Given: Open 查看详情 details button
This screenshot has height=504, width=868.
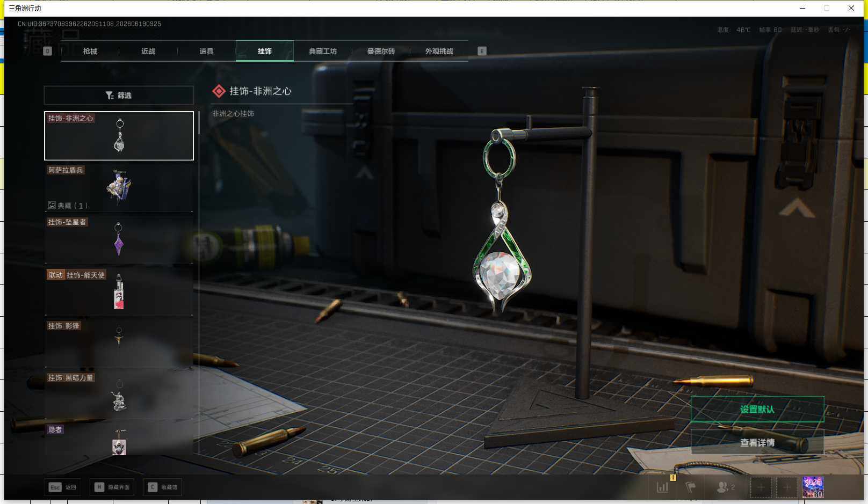Looking at the screenshot, I should click(757, 442).
